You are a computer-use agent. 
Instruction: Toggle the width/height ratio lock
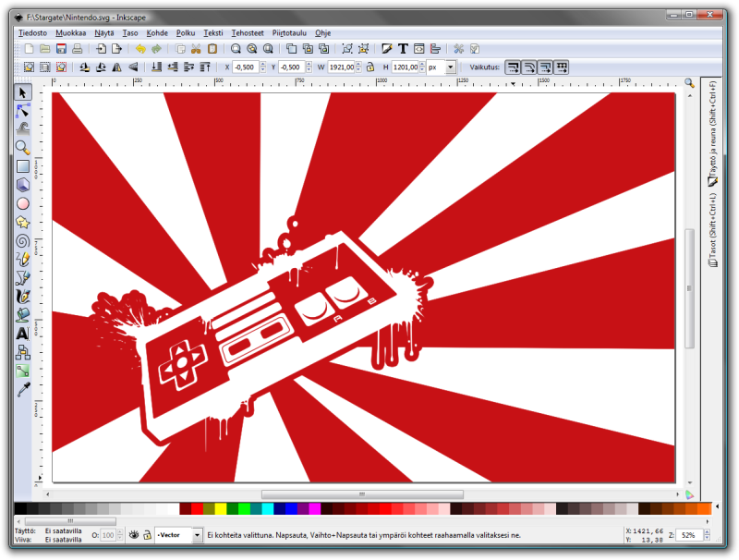click(370, 67)
